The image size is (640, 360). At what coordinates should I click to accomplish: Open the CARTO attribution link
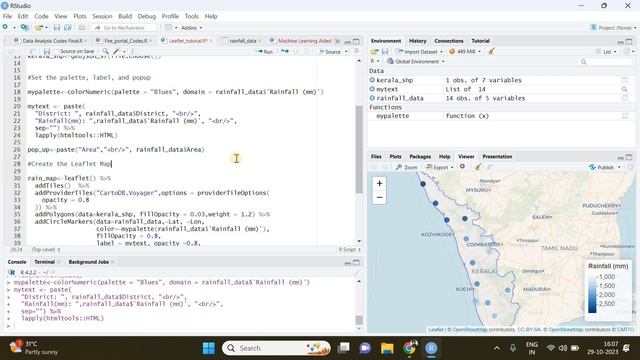(625, 329)
